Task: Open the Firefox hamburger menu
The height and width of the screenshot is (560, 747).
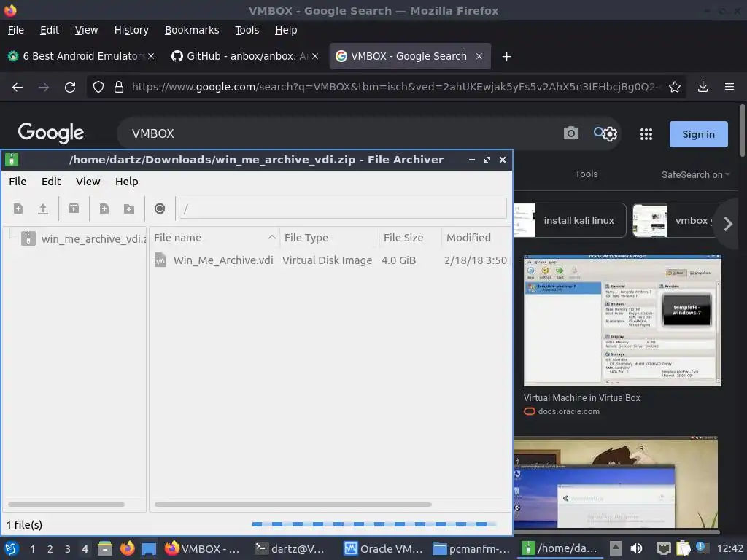Action: (729, 87)
